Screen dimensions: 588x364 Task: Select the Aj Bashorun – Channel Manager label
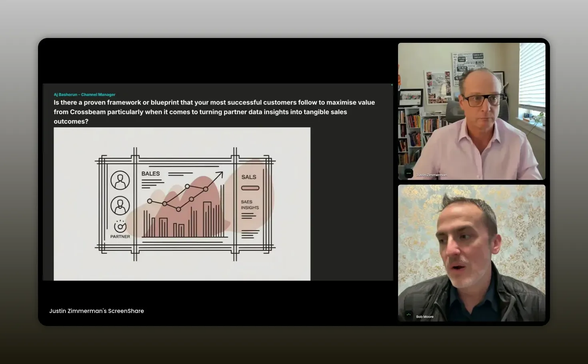(x=84, y=94)
